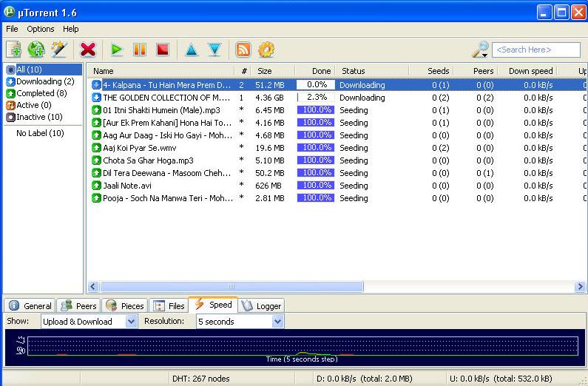Select the Downloading (2) category
Viewport: 588px width, 386px height.
click(40, 81)
